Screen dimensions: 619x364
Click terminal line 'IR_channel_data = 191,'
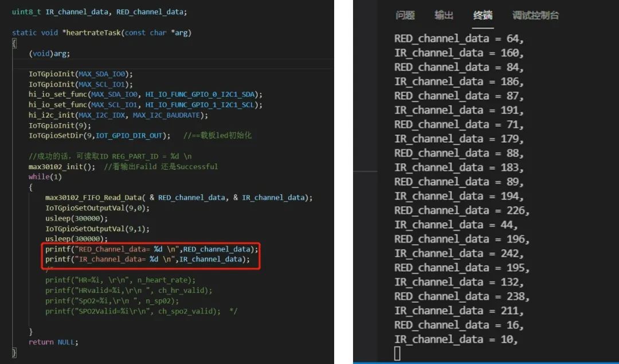tap(459, 110)
